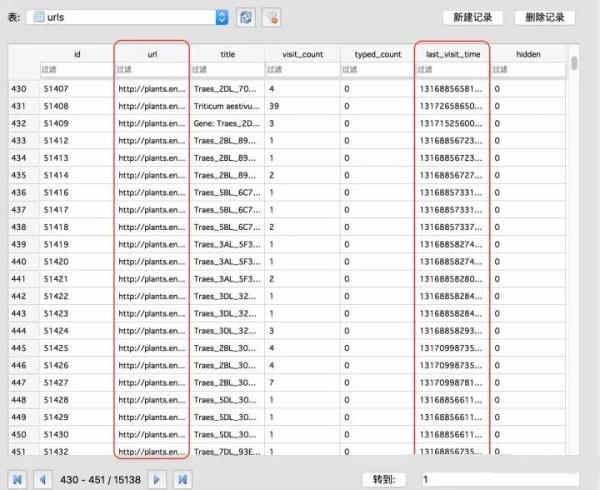Sort by the last_visit_time column header
The height and width of the screenshot is (490, 600).
pos(452,53)
